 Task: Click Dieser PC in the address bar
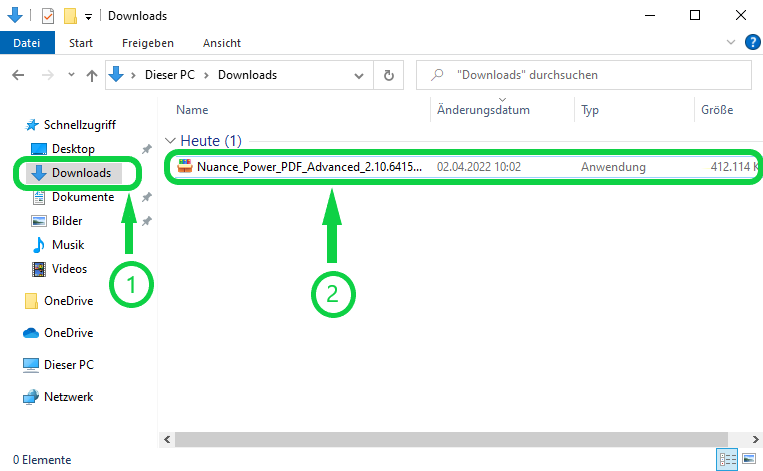point(170,75)
